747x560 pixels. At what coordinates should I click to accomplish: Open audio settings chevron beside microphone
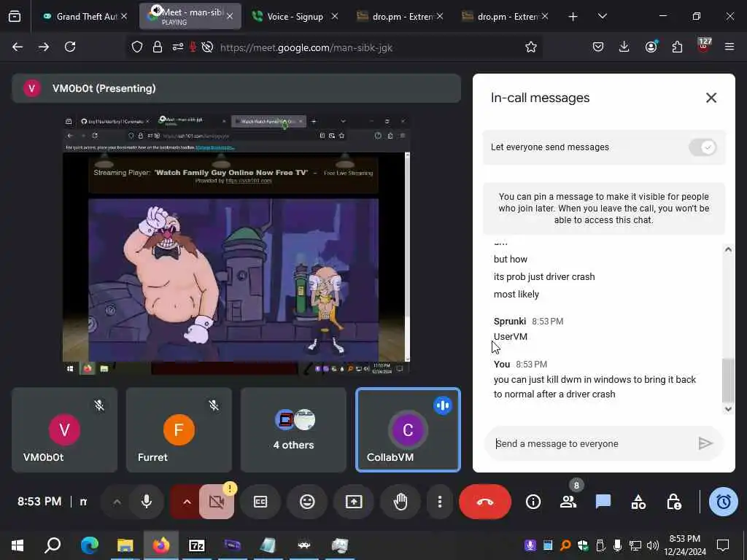(117, 502)
